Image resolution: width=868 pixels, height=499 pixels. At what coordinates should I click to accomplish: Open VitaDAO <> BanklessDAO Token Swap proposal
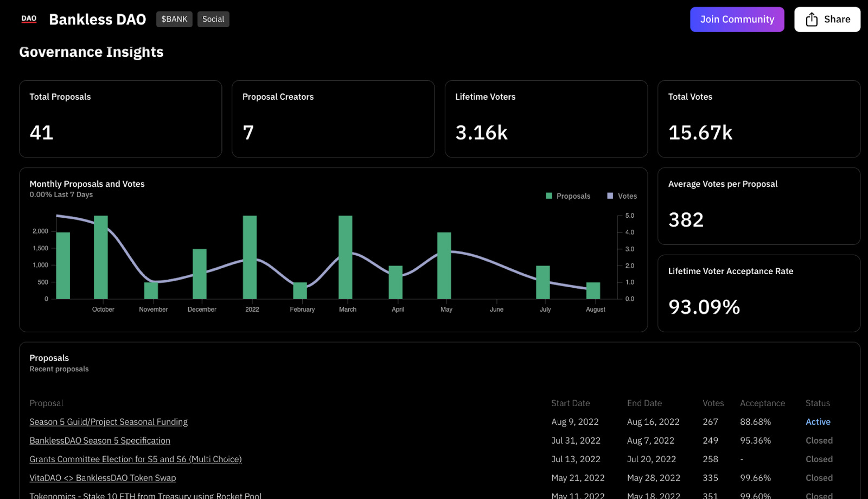[x=103, y=478]
